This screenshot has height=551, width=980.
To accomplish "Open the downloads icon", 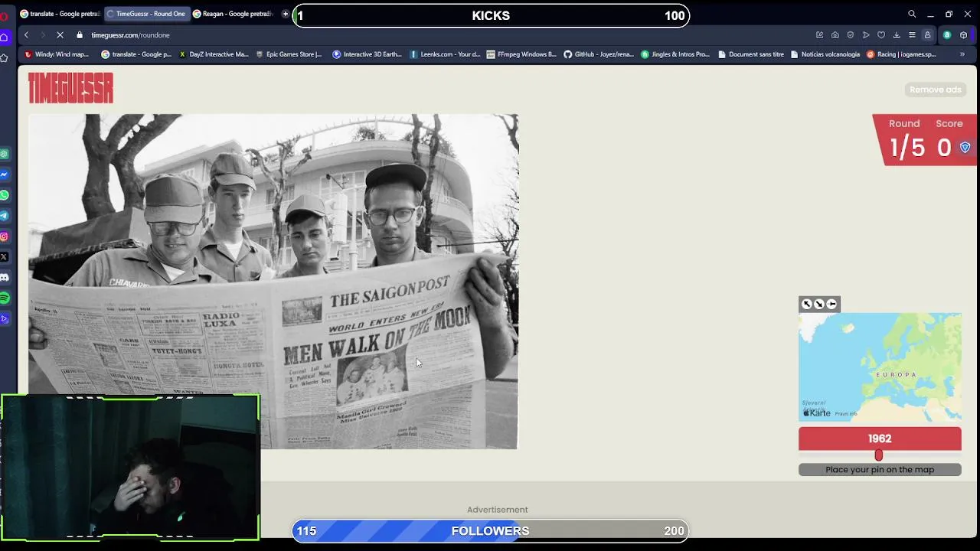I will click(x=897, y=35).
